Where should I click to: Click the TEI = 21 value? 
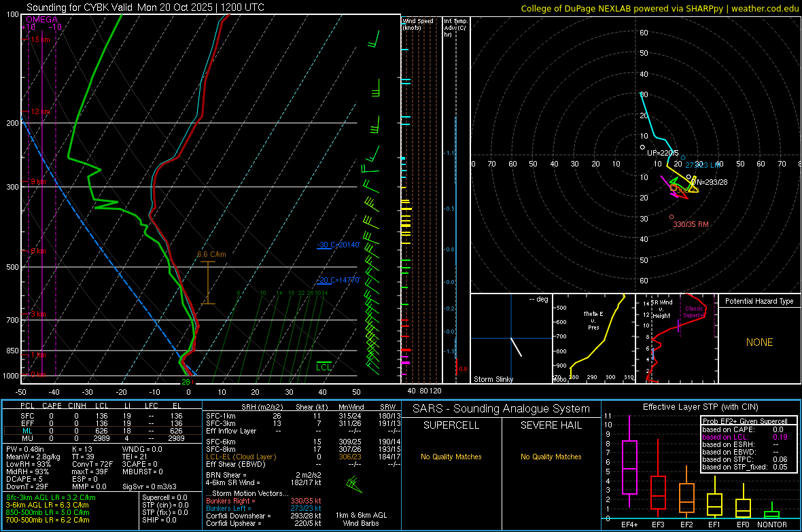[135, 457]
